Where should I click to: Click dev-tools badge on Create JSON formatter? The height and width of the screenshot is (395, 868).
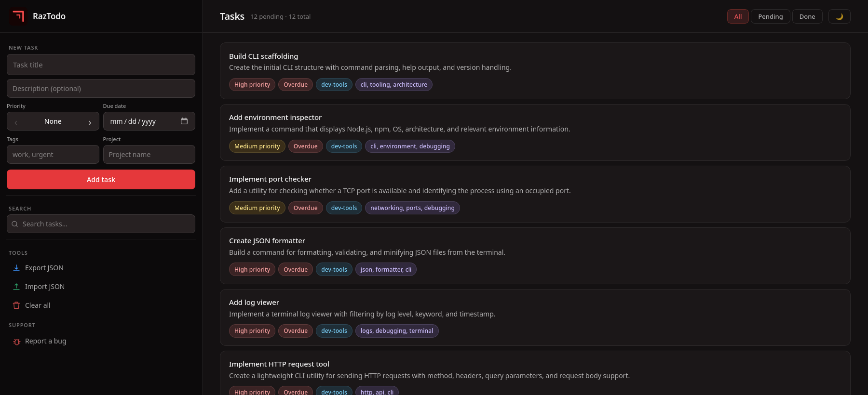334,269
